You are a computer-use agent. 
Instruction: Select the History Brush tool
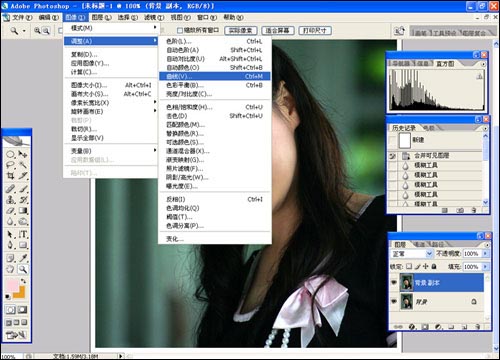23,199
